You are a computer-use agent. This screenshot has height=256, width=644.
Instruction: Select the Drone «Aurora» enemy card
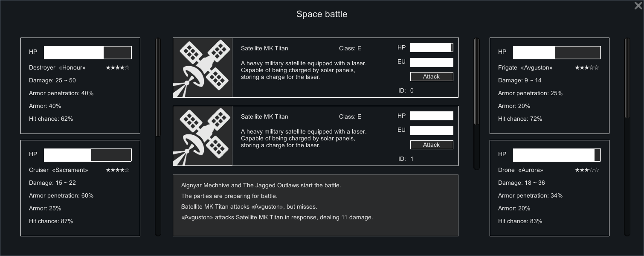click(x=549, y=188)
